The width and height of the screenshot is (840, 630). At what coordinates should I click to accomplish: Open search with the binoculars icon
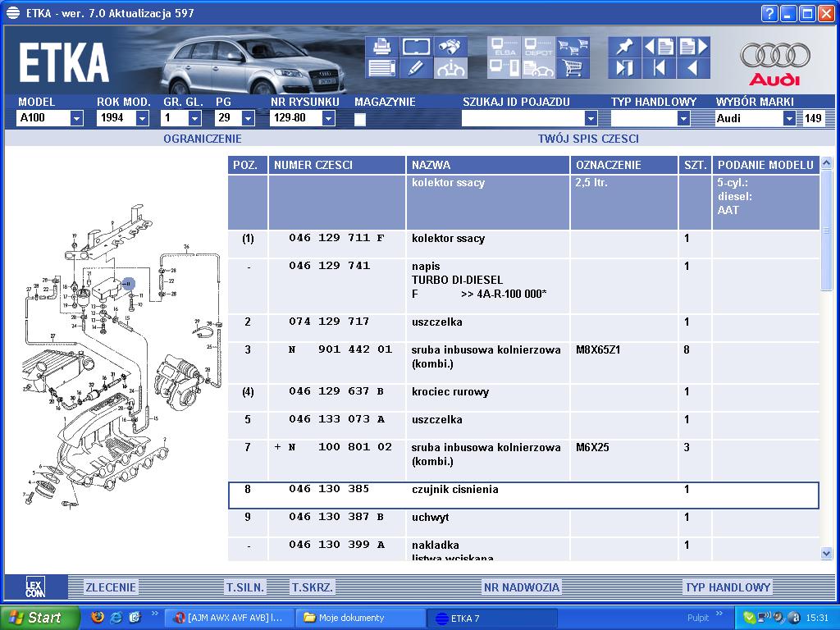tap(450, 47)
